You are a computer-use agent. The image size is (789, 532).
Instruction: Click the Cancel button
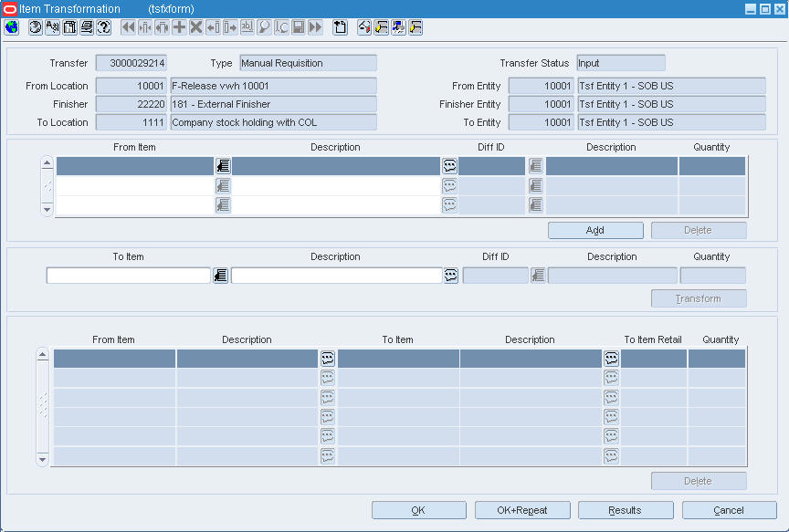[729, 510]
